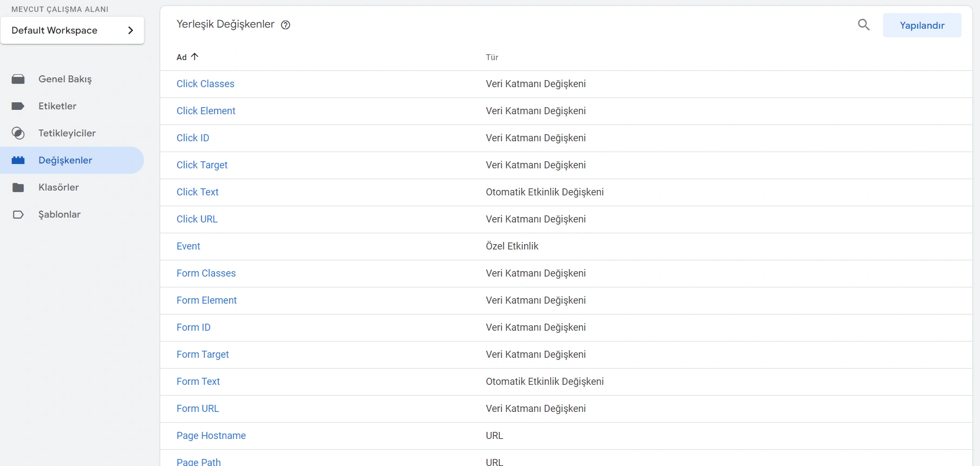Viewport: 980px width, 466px height.
Task: Open the Click Text variable
Action: click(198, 192)
